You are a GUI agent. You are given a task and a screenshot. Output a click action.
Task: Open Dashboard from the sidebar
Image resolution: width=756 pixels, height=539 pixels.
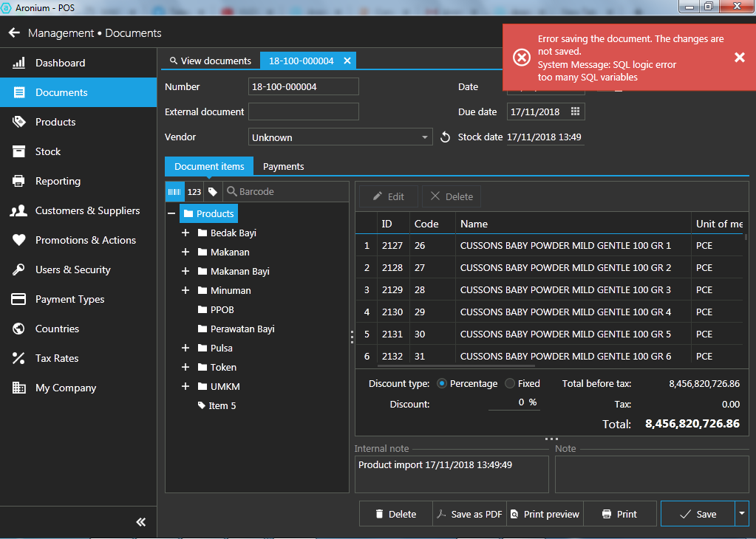point(60,63)
